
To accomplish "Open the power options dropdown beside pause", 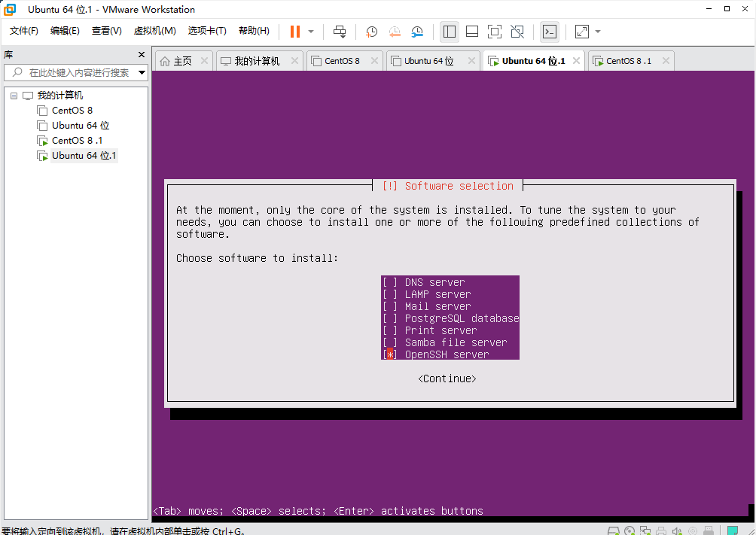I will [311, 32].
